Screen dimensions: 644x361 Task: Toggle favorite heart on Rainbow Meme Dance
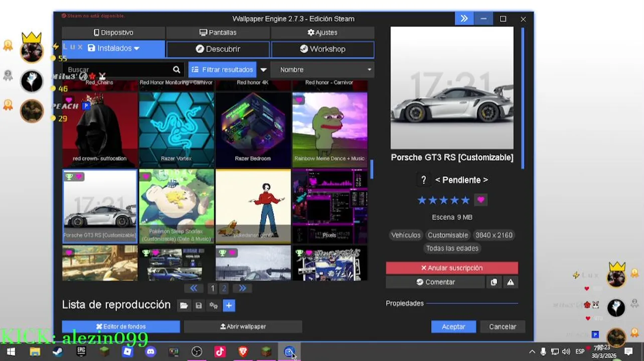(x=299, y=100)
